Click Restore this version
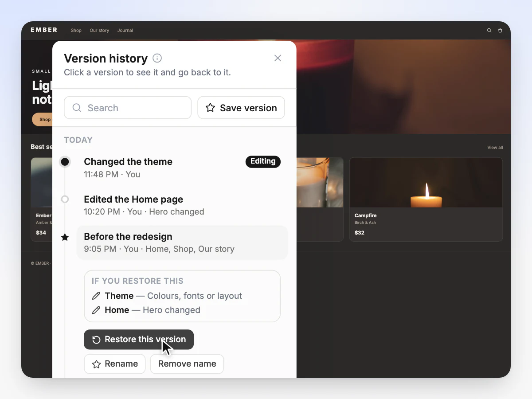532x399 pixels. pyautogui.click(x=139, y=340)
